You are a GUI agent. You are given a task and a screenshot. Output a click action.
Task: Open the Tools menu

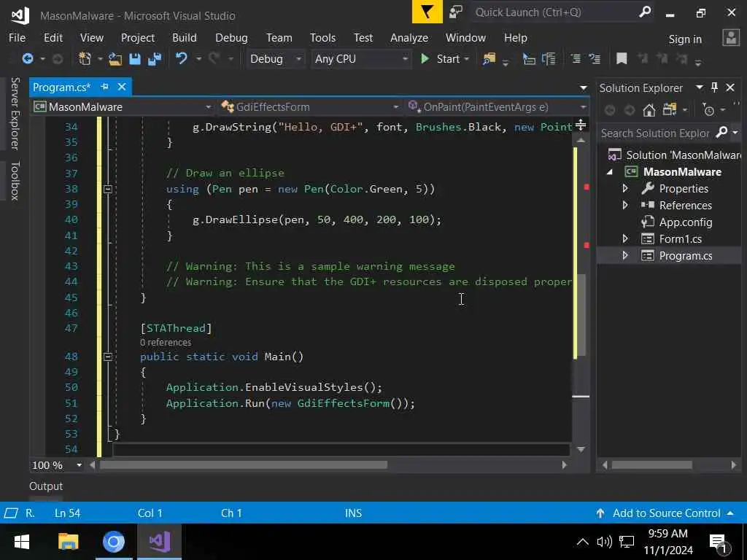point(322,38)
